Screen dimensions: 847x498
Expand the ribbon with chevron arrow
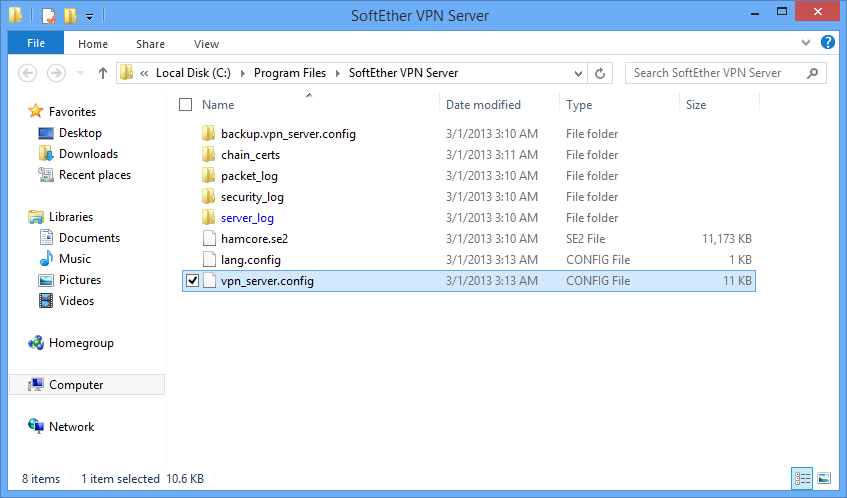click(805, 43)
